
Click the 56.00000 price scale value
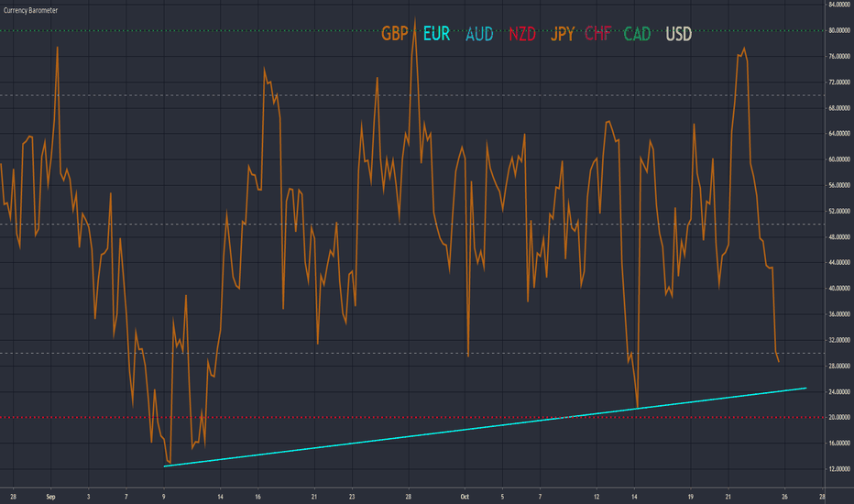839,185
